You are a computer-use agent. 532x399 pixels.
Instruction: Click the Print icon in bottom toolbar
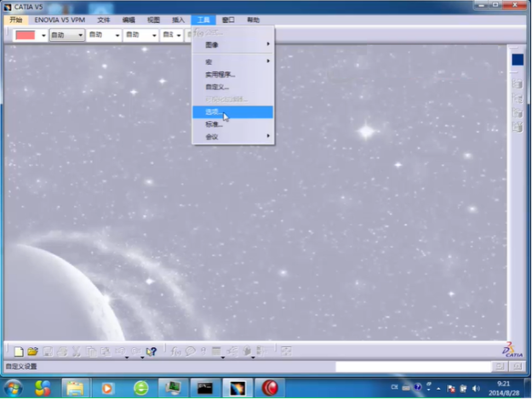pos(62,351)
